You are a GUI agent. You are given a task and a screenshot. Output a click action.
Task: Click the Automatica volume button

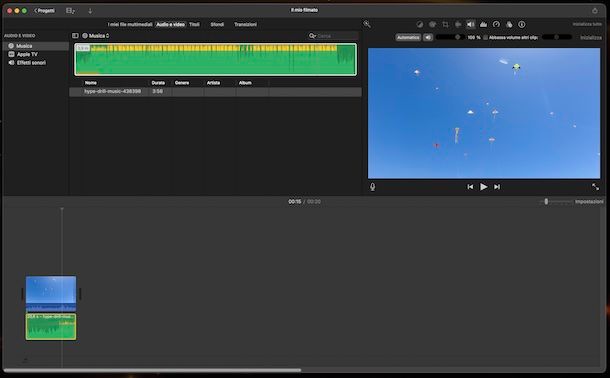pyautogui.click(x=408, y=37)
